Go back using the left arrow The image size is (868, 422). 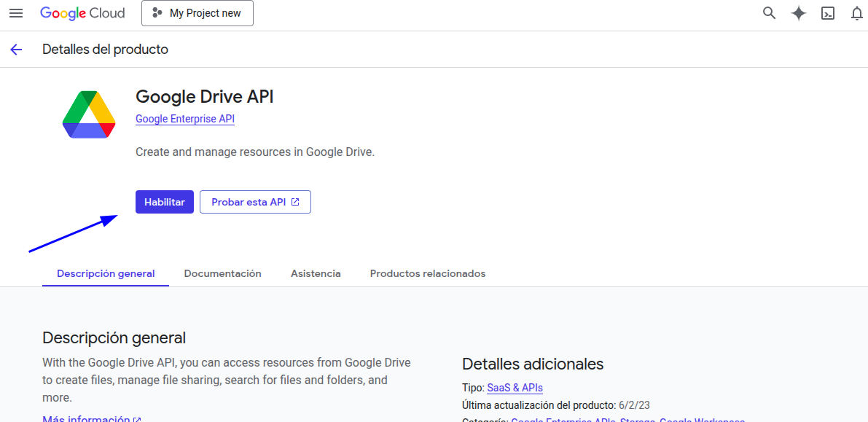coord(16,50)
